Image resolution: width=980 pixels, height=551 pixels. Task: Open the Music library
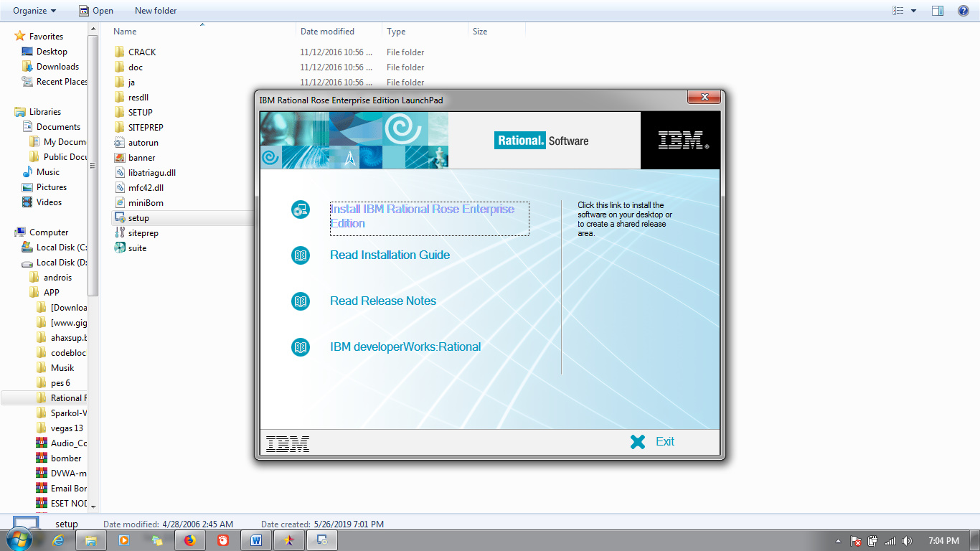coord(48,172)
